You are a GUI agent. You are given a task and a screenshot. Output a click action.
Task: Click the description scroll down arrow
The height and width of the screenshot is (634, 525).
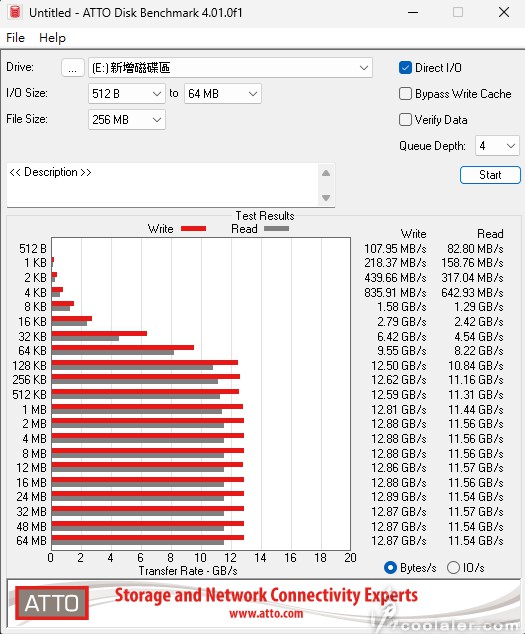[x=326, y=198]
